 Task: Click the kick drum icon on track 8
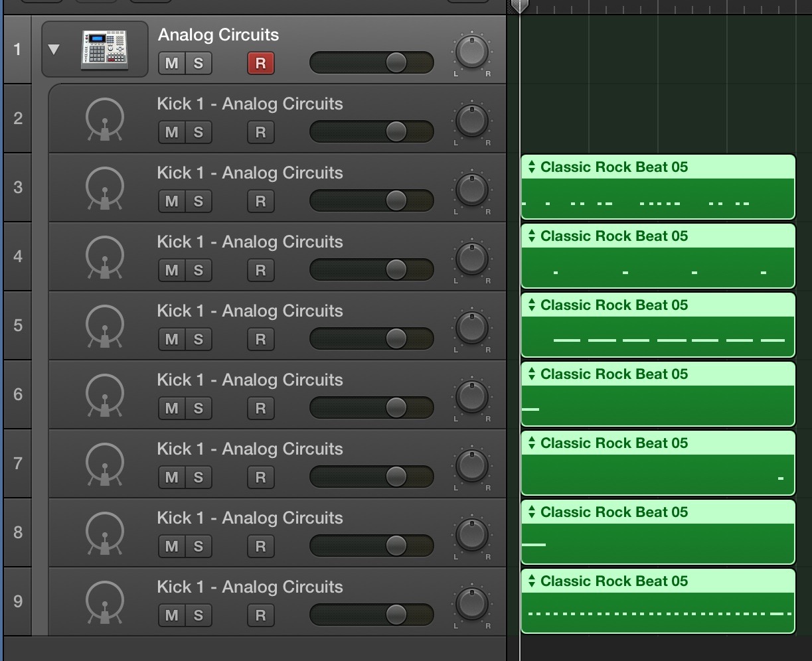[105, 533]
